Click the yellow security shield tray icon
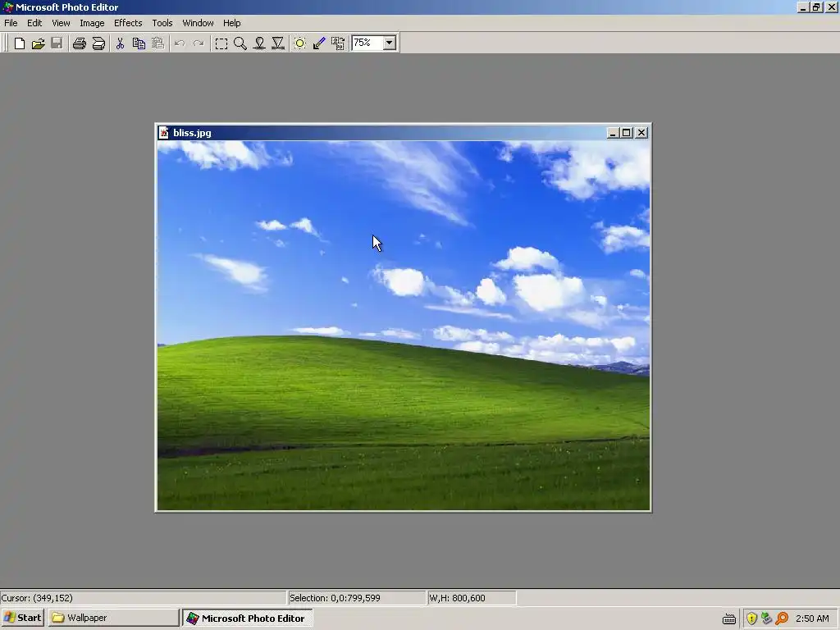Image resolution: width=840 pixels, height=630 pixels. 751,619
